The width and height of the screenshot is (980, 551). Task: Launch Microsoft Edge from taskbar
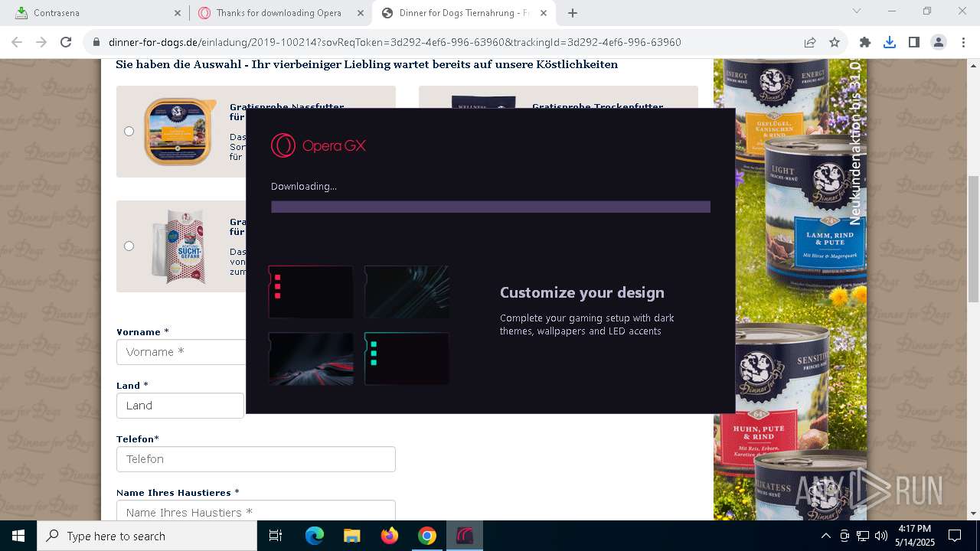tap(315, 536)
